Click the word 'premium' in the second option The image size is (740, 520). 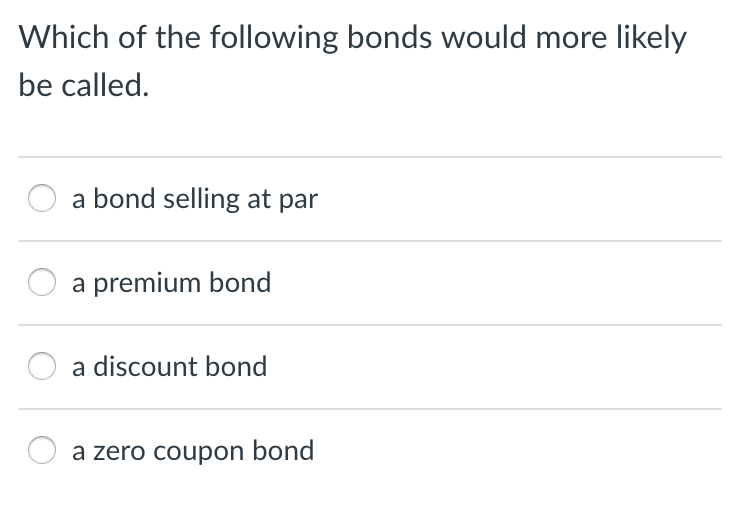click(147, 284)
